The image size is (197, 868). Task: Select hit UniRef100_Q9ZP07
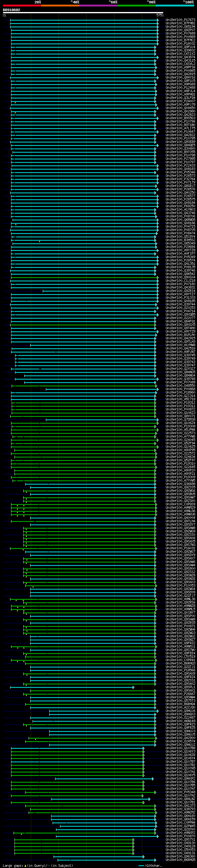tap(180, 30)
